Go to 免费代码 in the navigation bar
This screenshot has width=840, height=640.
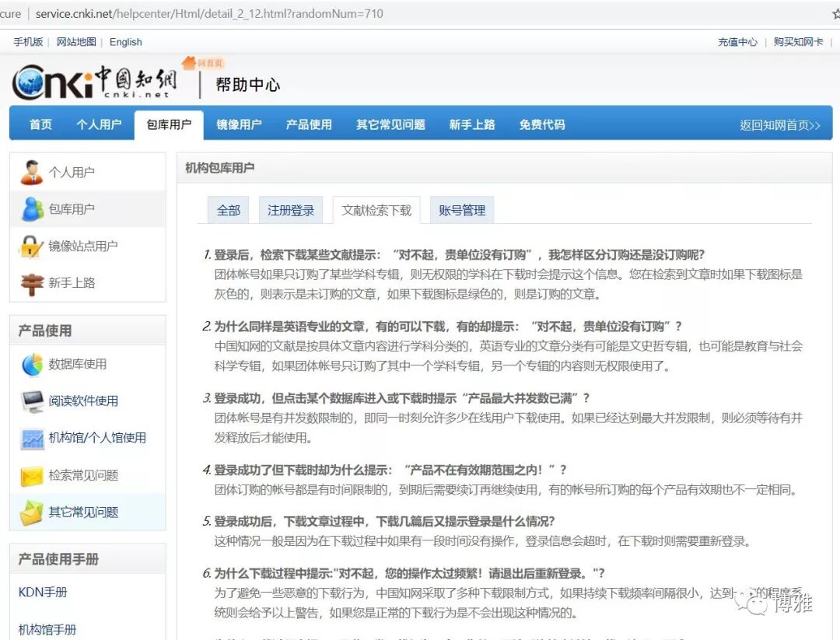(542, 124)
